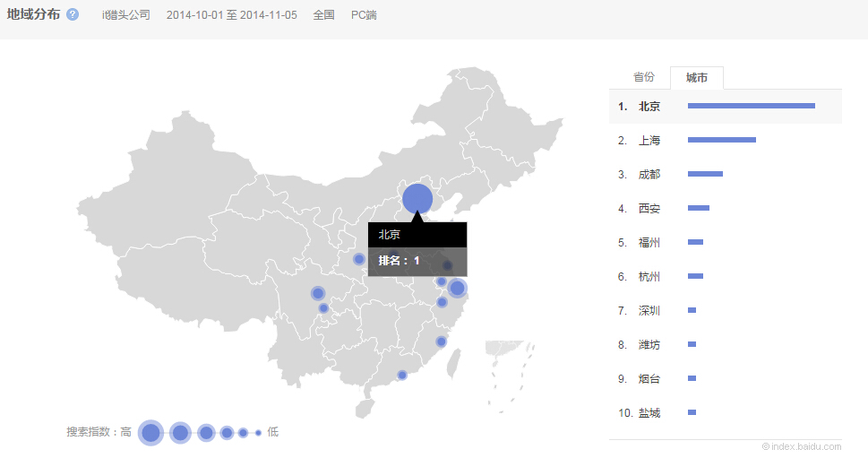The height and width of the screenshot is (458, 868).
Task: Click the Shenzhen bubble on the map
Action: (402, 375)
